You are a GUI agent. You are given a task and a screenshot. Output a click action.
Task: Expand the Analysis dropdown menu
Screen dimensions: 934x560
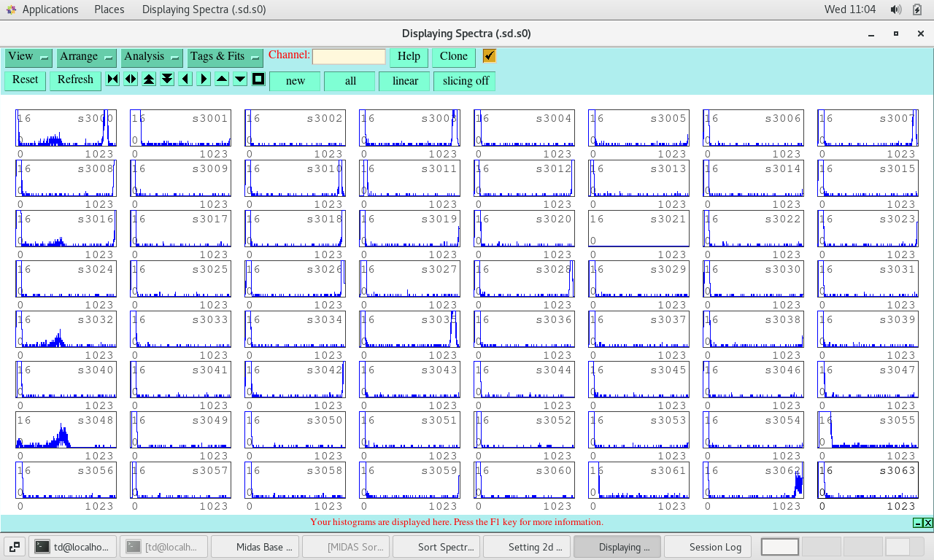(152, 57)
